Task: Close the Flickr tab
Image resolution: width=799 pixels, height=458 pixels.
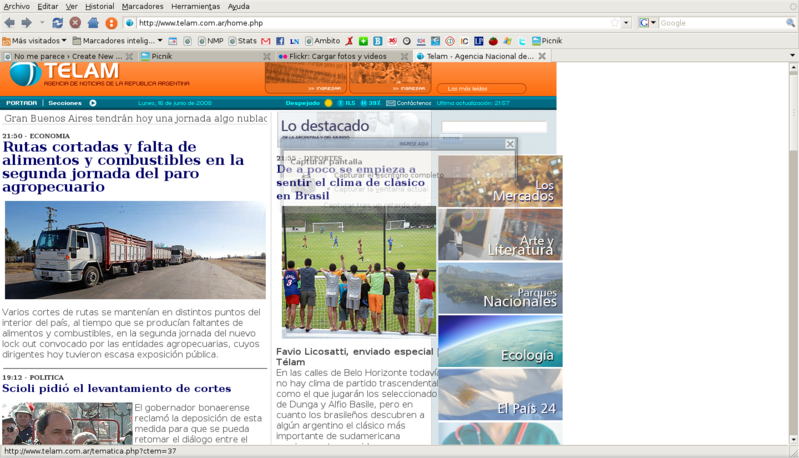Action: (404, 56)
